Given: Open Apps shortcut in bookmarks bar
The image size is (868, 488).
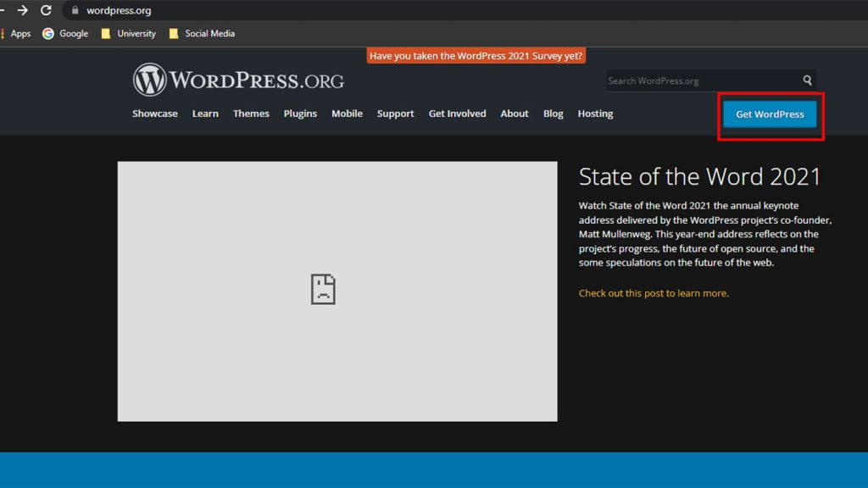Looking at the screenshot, I should pyautogui.click(x=17, y=34).
